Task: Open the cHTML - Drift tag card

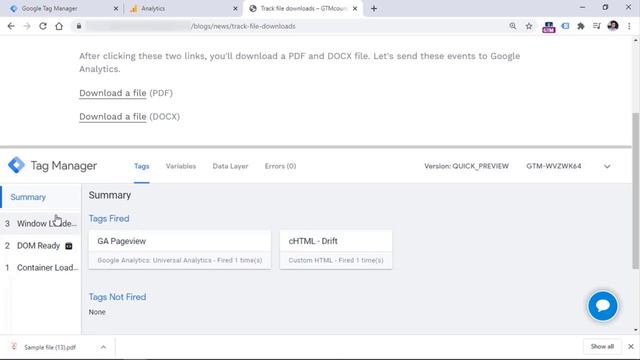Action: [336, 250]
